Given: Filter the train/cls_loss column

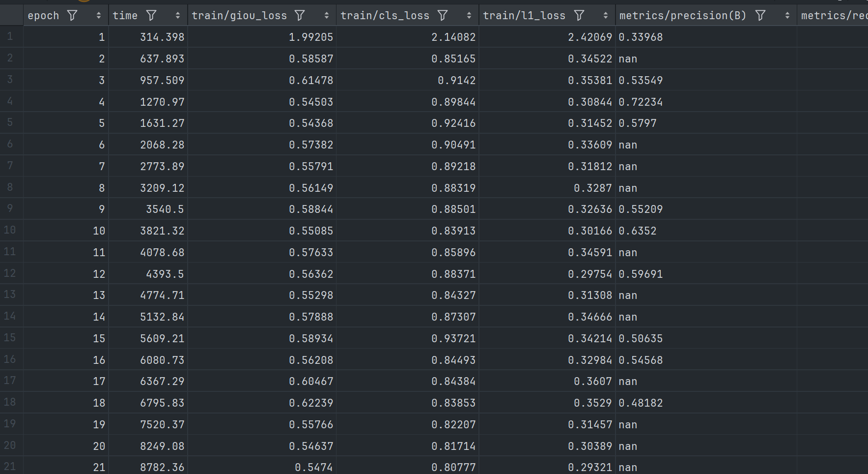Looking at the screenshot, I should point(443,16).
